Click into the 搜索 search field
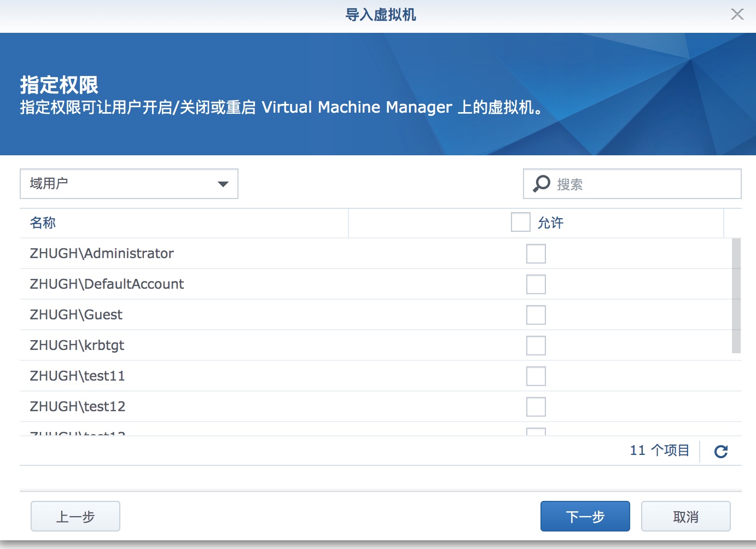The width and height of the screenshot is (756, 549). pos(632,184)
